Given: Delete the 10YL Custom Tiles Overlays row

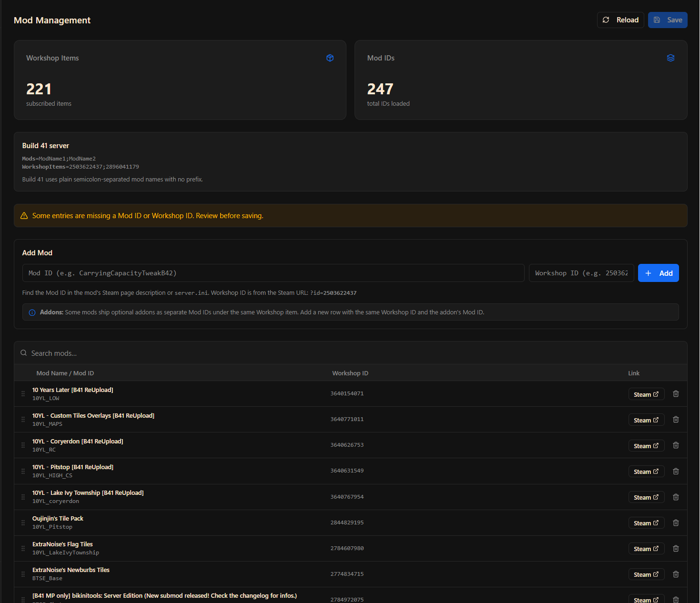Looking at the screenshot, I should pyautogui.click(x=676, y=420).
